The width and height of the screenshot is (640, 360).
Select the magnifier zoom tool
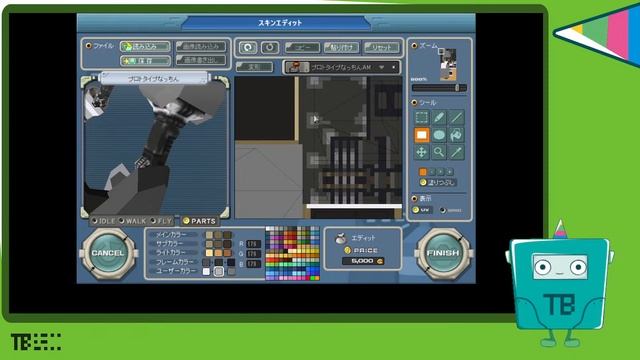point(439,152)
